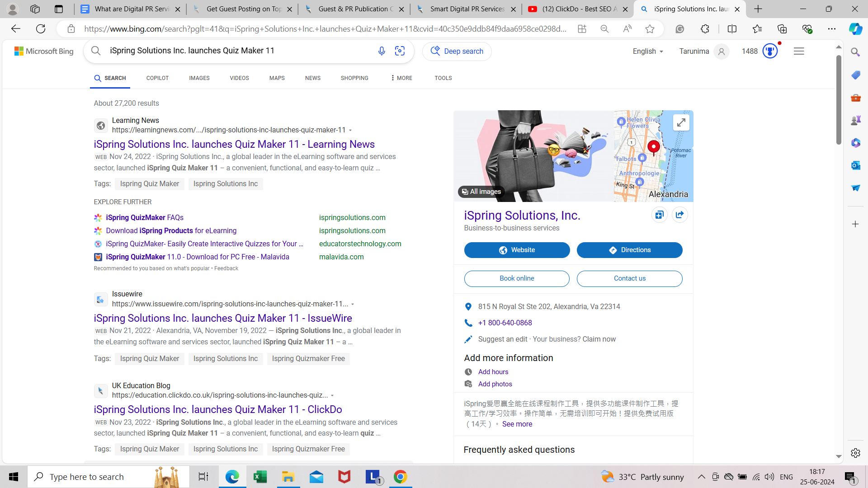The image size is (868, 488).
Task: Share the iSpring Solutions panel
Action: point(679,215)
